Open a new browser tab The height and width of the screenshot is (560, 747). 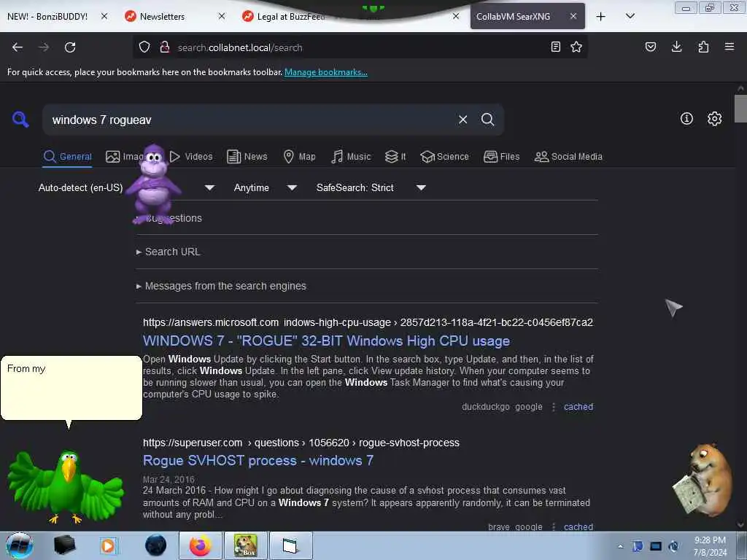tap(601, 17)
